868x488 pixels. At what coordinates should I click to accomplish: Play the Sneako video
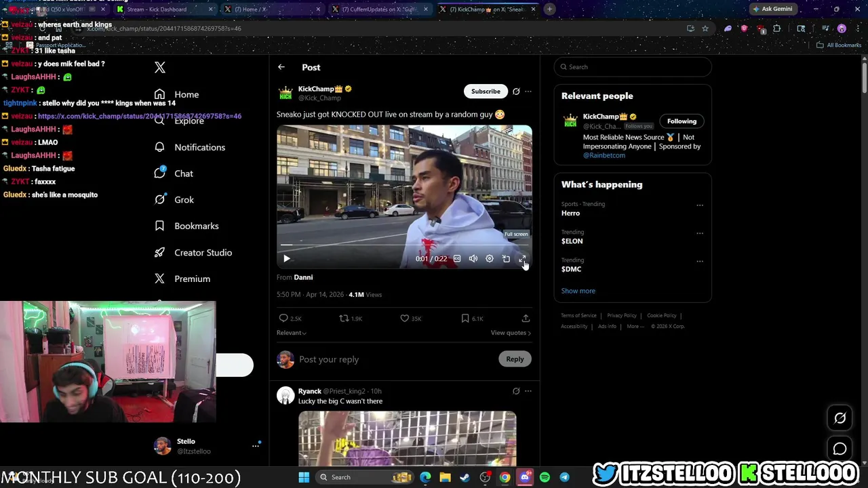(286, 258)
